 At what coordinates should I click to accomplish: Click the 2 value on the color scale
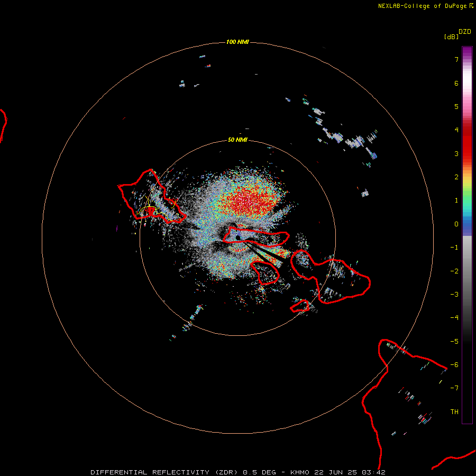tap(456, 177)
